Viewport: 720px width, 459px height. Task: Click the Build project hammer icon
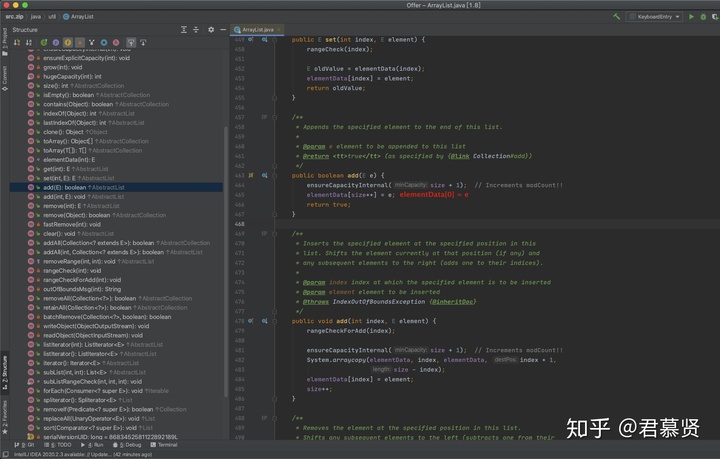click(617, 17)
